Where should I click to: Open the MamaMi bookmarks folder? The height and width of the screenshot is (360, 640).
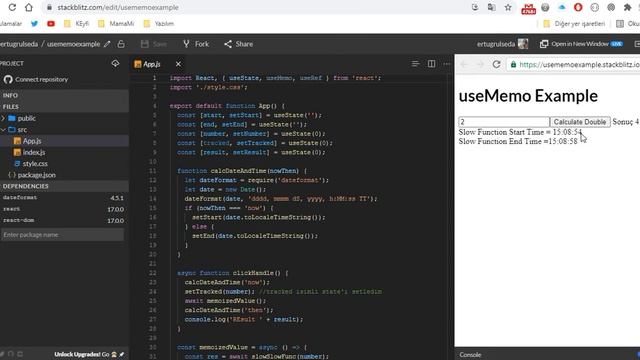coord(116,24)
